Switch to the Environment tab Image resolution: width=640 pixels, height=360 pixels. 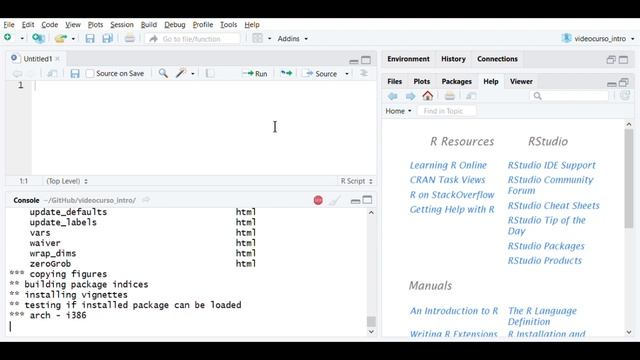click(x=408, y=59)
